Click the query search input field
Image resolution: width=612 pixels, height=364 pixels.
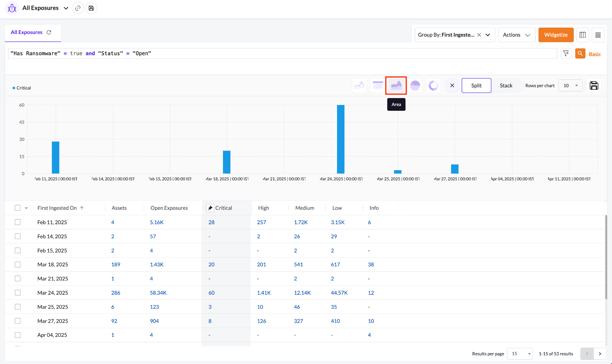[x=282, y=53]
